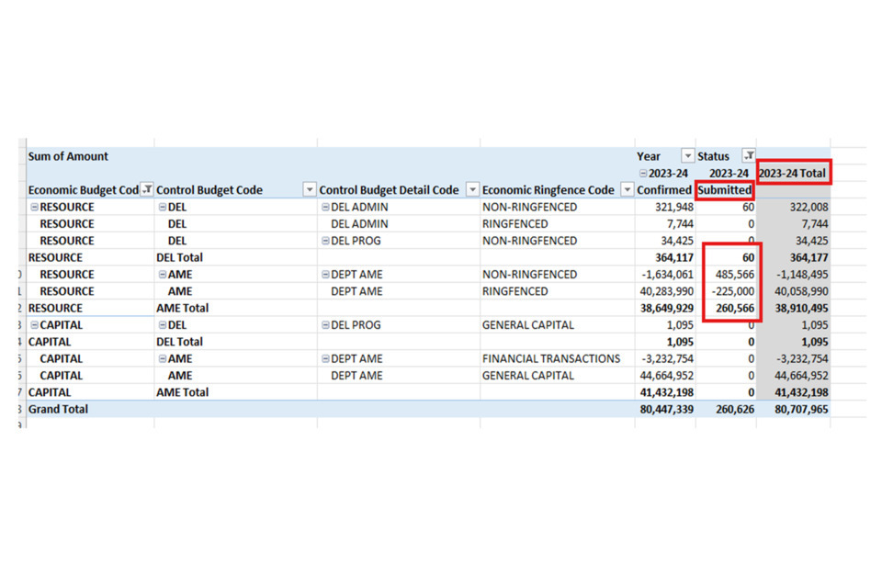Screen dimensions: 882x588
Task: Collapse the CAPITAL group in first column
Action: (x=34, y=325)
